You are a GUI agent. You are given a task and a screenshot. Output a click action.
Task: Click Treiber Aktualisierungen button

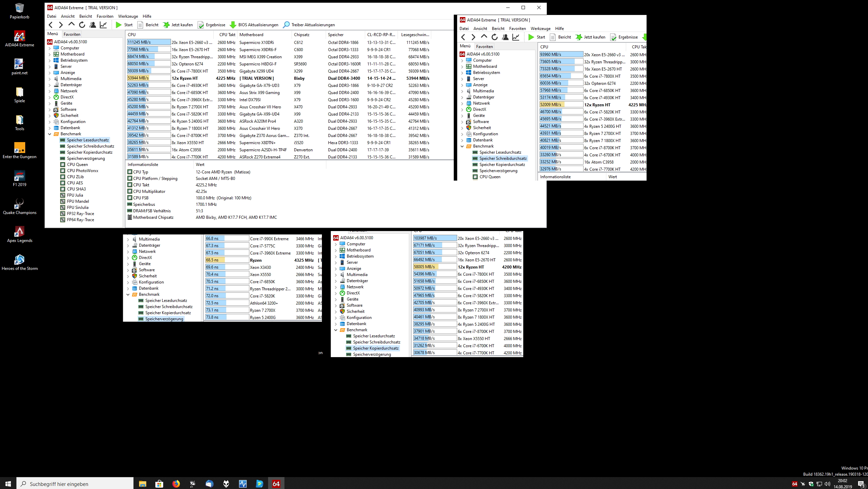click(309, 25)
